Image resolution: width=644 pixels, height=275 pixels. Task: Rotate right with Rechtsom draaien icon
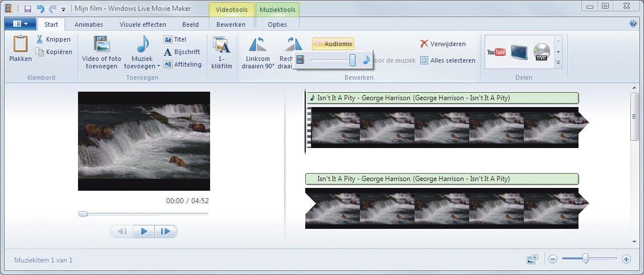pyautogui.click(x=293, y=44)
